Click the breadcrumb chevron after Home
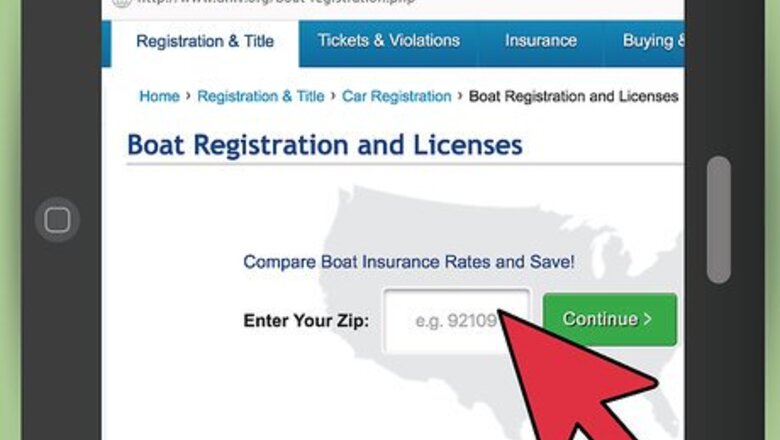Viewport: 780px width, 440px height. click(x=188, y=97)
